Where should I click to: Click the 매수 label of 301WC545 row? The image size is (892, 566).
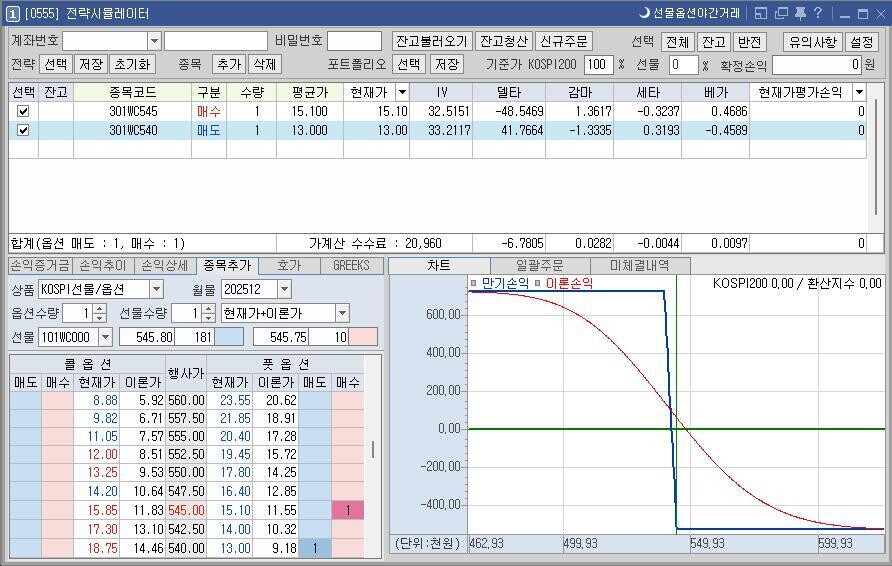(x=208, y=111)
